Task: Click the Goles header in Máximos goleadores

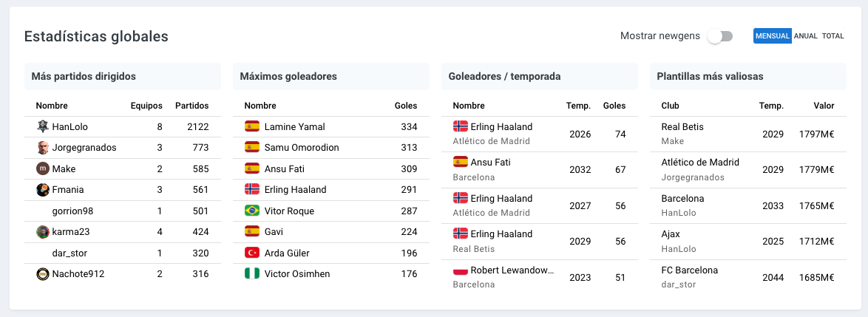Action: (406, 106)
